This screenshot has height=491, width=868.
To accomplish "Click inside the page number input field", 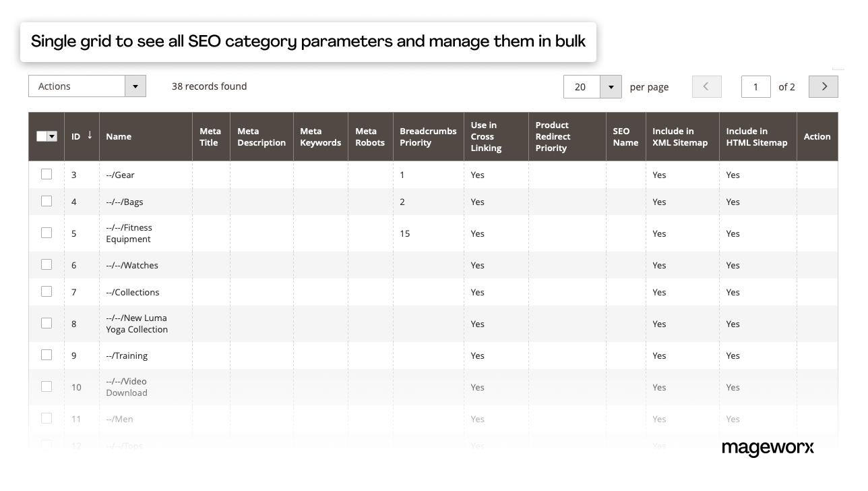I will point(755,86).
